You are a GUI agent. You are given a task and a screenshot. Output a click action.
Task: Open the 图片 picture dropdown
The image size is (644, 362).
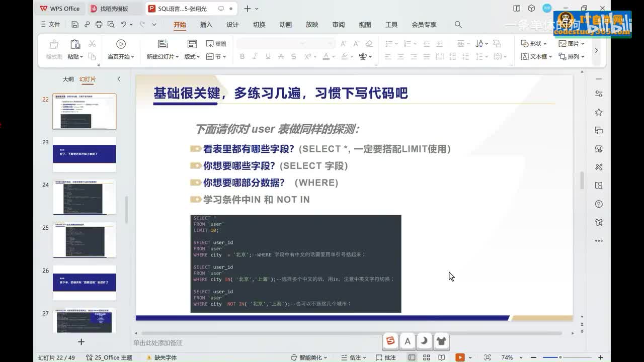[x=572, y=44]
